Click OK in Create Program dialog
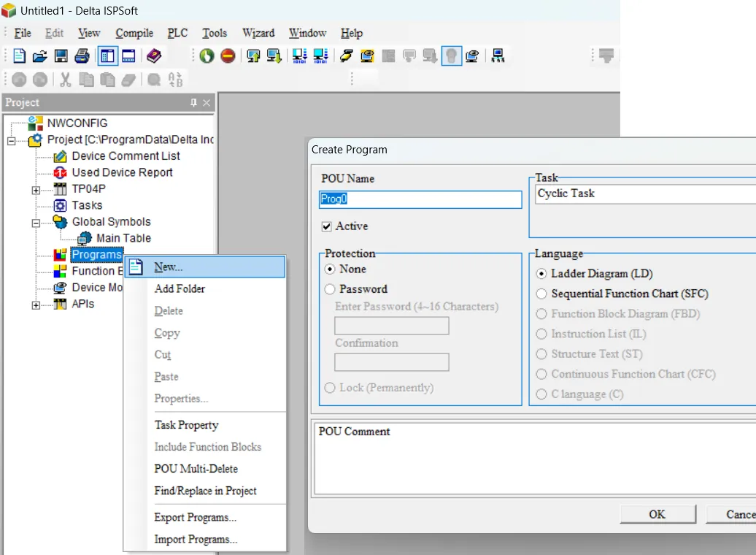This screenshot has height=555, width=756. 657,514
